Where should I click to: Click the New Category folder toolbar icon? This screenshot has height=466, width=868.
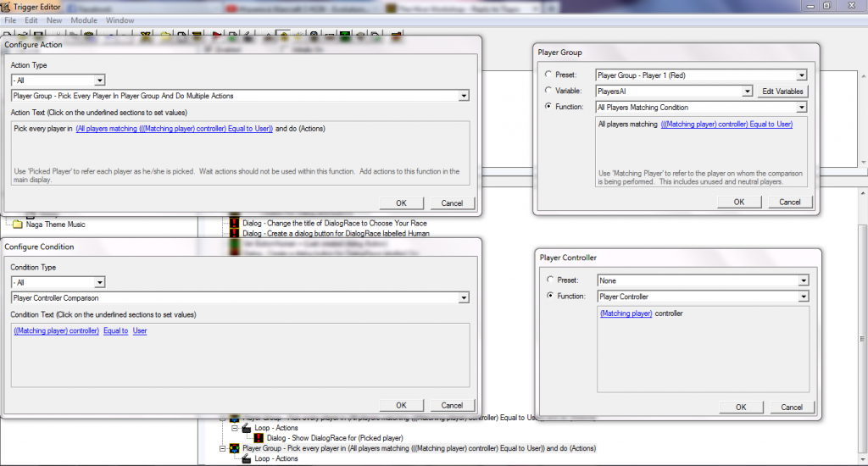click(166, 36)
